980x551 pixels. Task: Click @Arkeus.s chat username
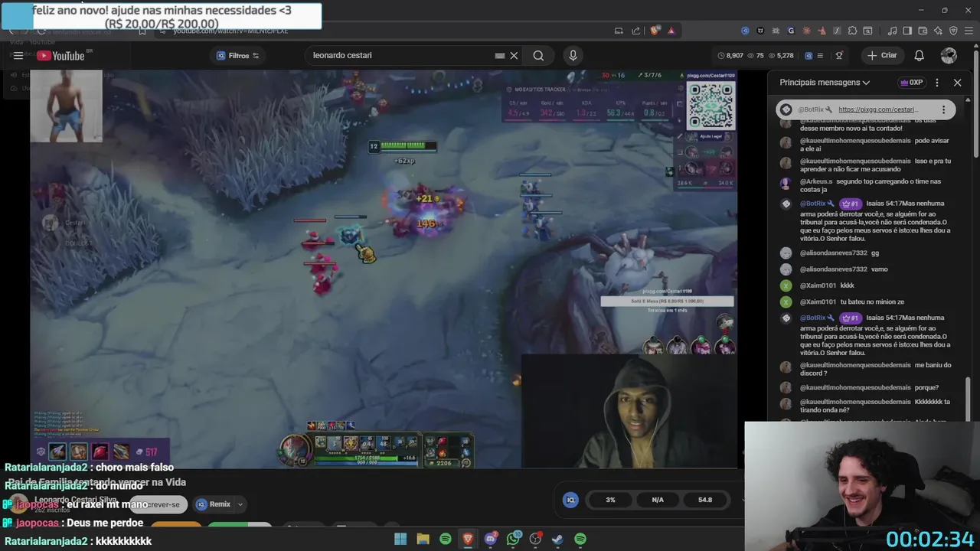point(816,181)
